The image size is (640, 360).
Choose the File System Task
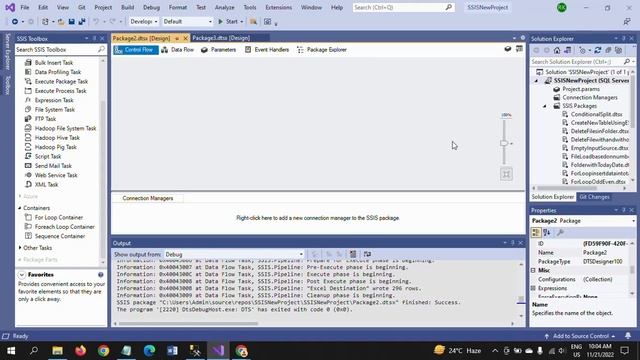(x=55, y=110)
